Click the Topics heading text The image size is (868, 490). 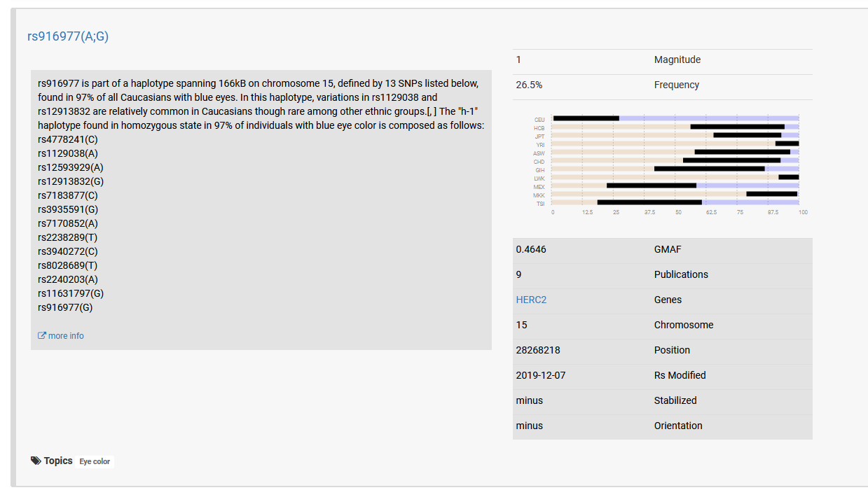point(58,461)
